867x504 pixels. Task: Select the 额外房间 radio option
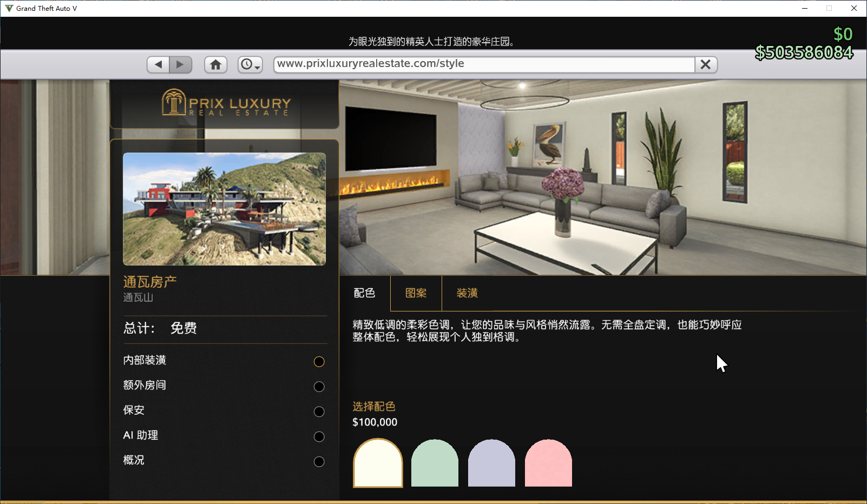(x=319, y=387)
